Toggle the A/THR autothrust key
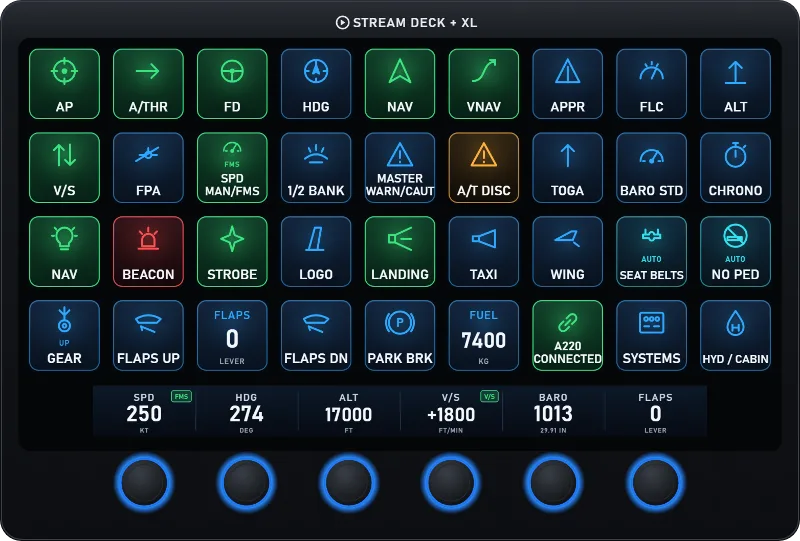 (148, 84)
